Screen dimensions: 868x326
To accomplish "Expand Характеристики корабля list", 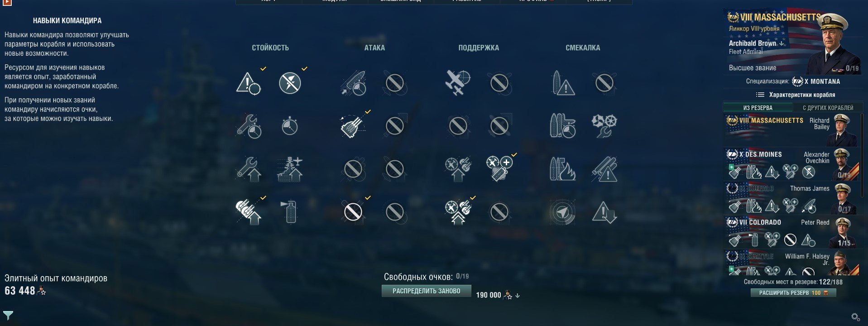I will tap(796, 95).
